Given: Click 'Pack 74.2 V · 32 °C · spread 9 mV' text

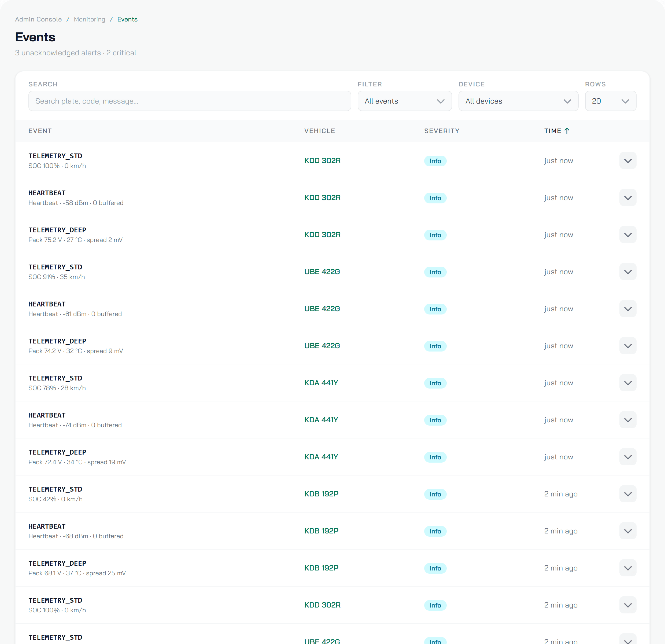Looking at the screenshot, I should [x=76, y=351].
